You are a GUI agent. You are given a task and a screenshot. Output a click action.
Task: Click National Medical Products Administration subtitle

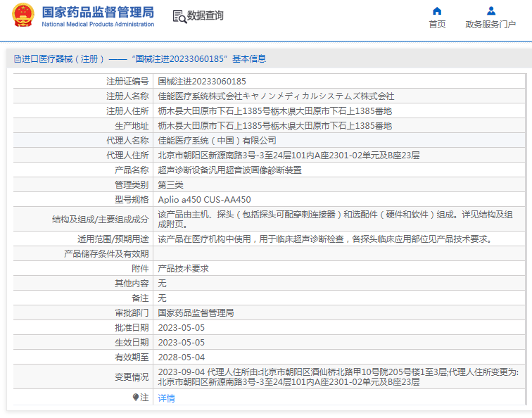98,25
